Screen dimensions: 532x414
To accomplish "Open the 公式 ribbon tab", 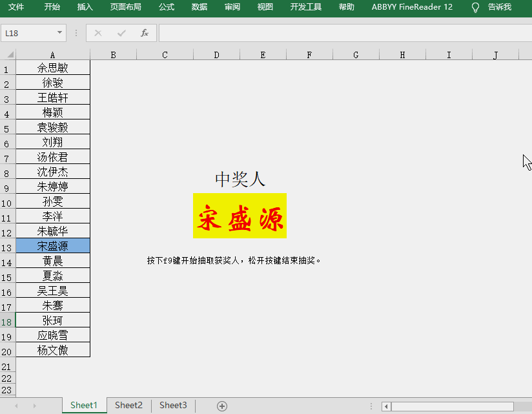I will click(x=167, y=7).
